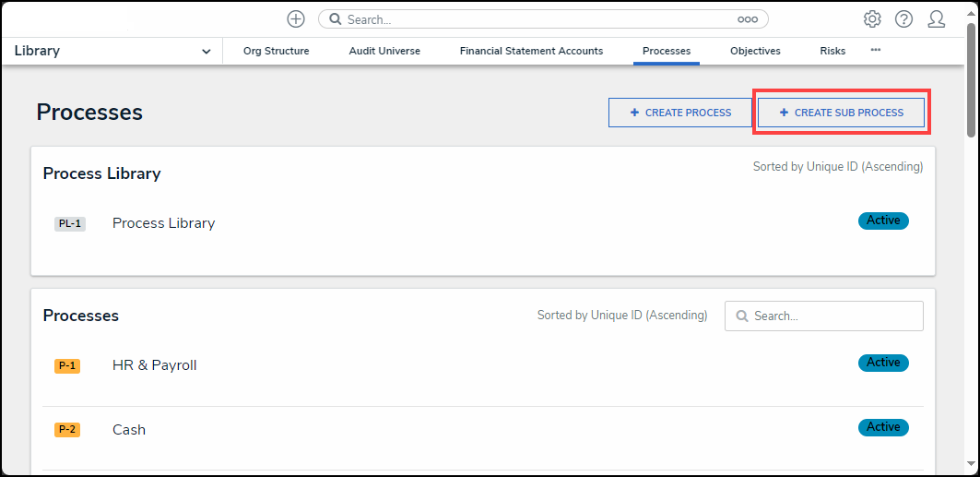The image size is (980, 477).
Task: Click the P-2 orange ID badge
Action: 67,430
